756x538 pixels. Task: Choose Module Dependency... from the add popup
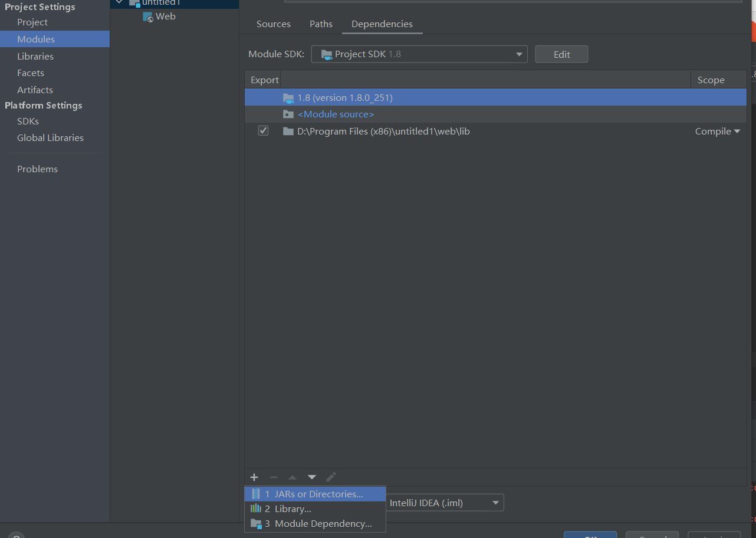point(315,523)
